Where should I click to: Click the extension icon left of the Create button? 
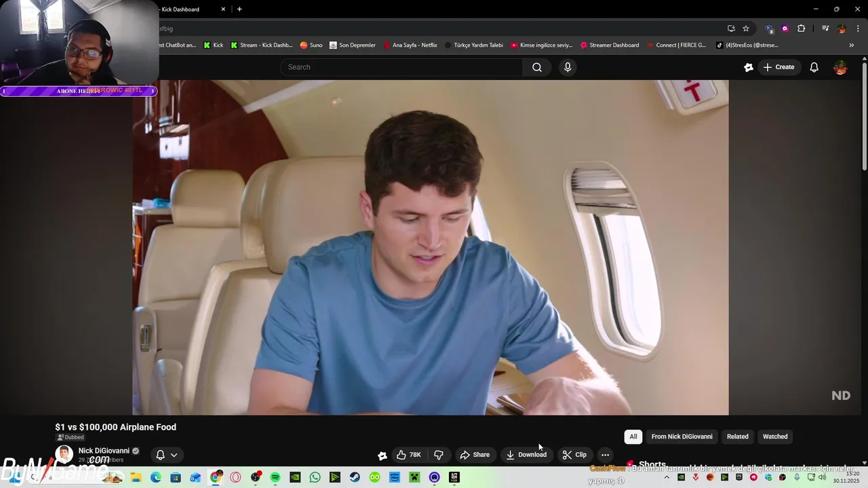point(749,67)
